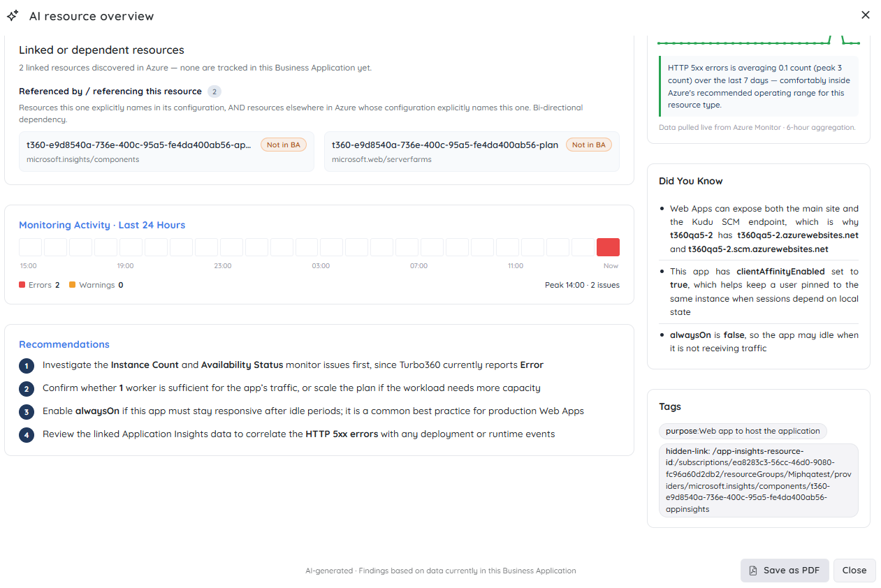Save the overview as PDF
This screenshot has width=881, height=588.
(785, 571)
